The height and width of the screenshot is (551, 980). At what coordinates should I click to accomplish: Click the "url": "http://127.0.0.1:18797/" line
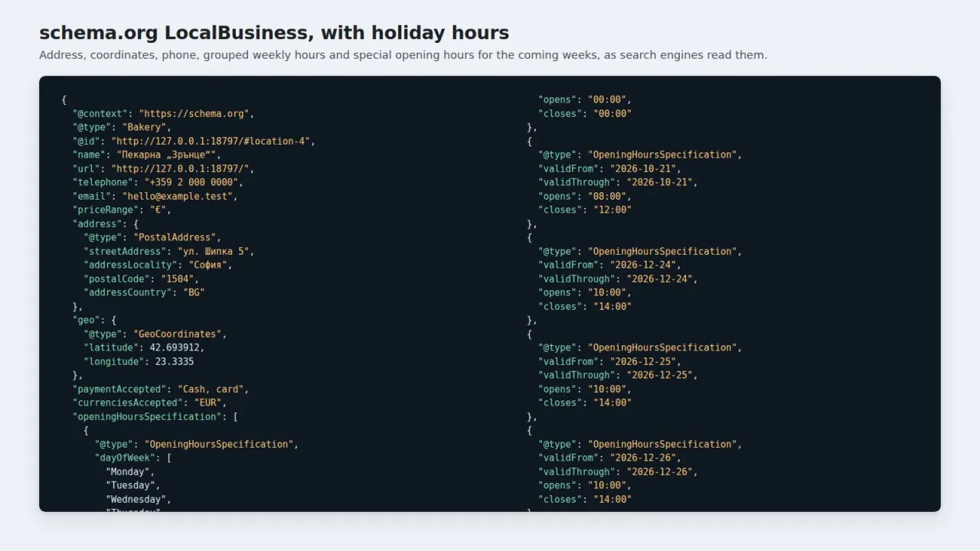coord(163,168)
